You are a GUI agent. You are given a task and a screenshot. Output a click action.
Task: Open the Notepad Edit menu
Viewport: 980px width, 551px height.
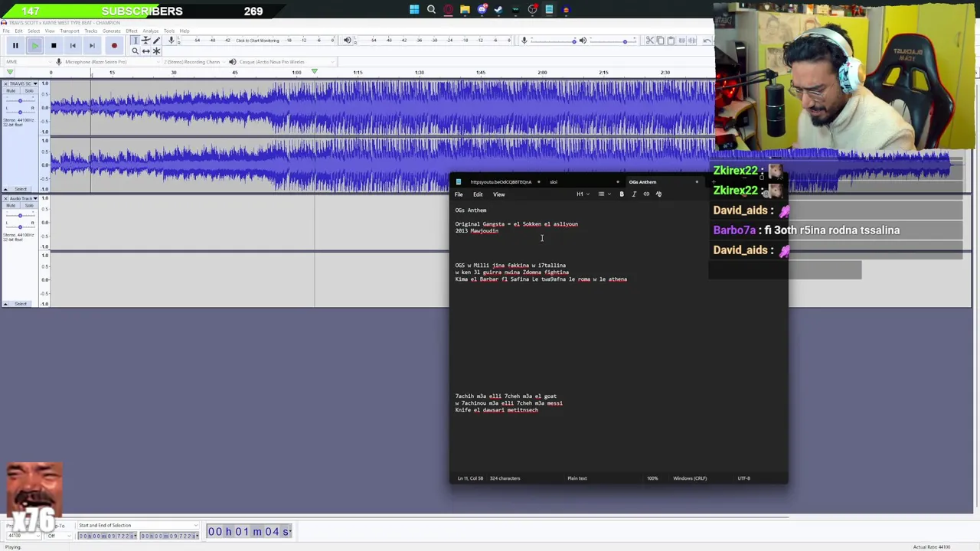click(478, 194)
